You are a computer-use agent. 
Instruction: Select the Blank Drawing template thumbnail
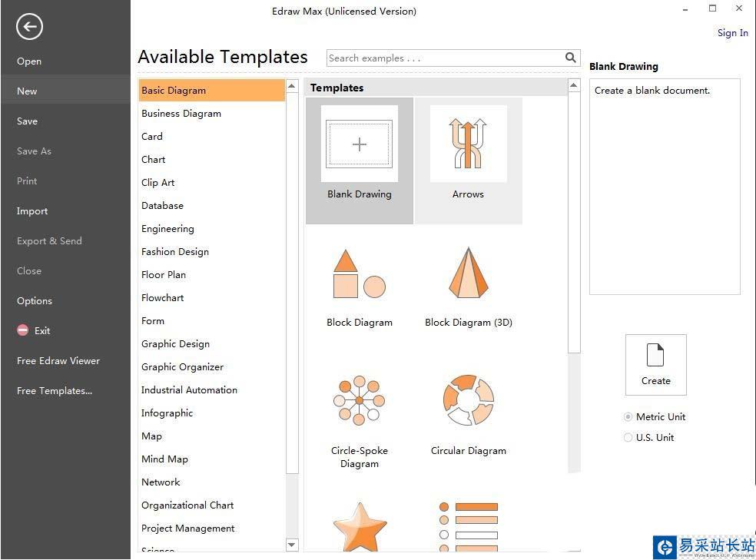pos(360,144)
